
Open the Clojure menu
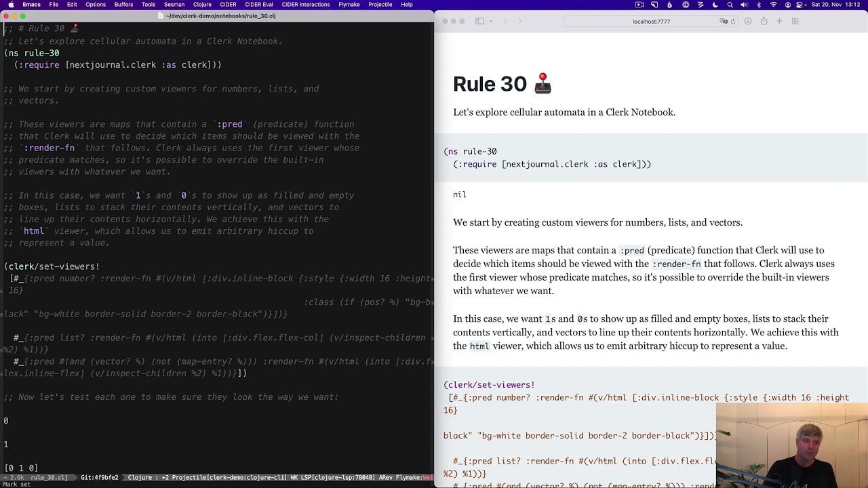pos(202,5)
